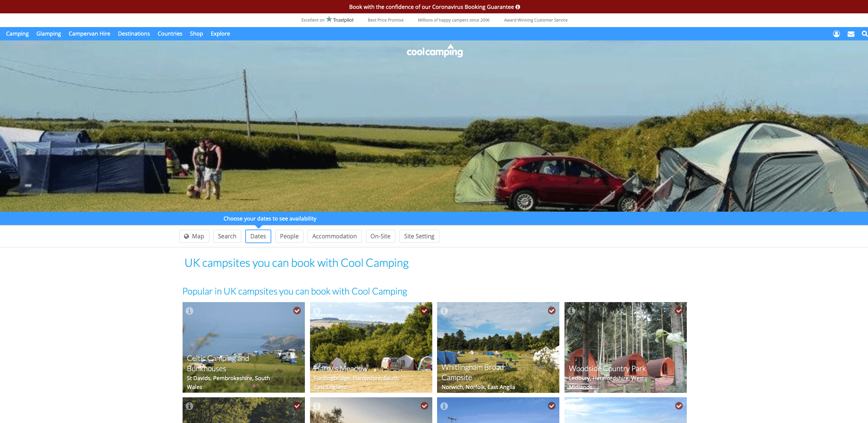Open the Camping menu
Screen dimensions: 868x423
(17, 34)
